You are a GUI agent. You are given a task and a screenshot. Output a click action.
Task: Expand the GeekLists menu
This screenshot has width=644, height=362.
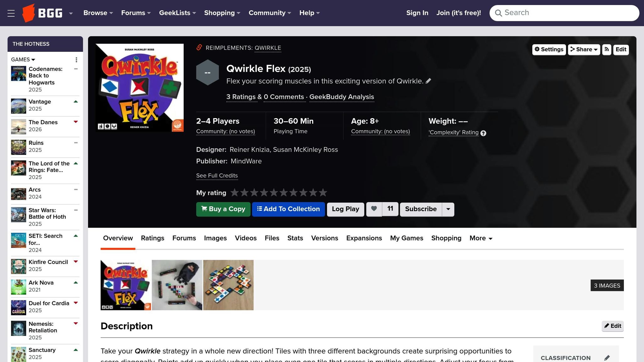(x=177, y=13)
